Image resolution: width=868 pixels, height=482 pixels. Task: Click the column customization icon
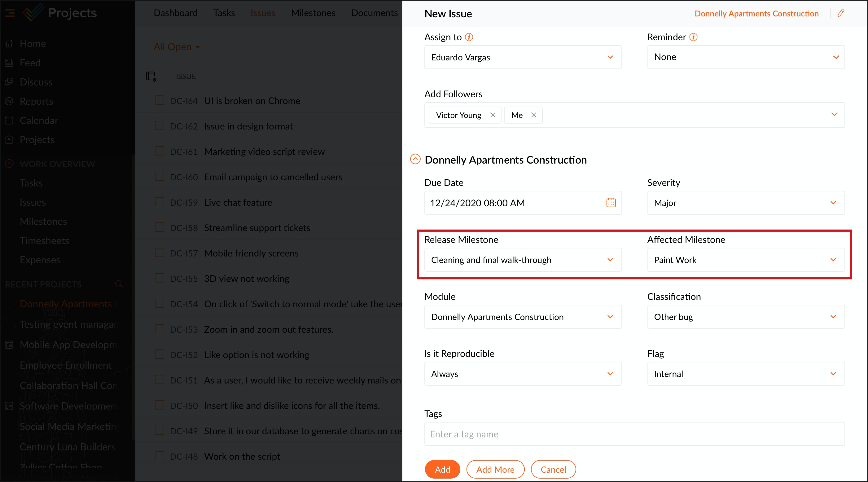(151, 77)
